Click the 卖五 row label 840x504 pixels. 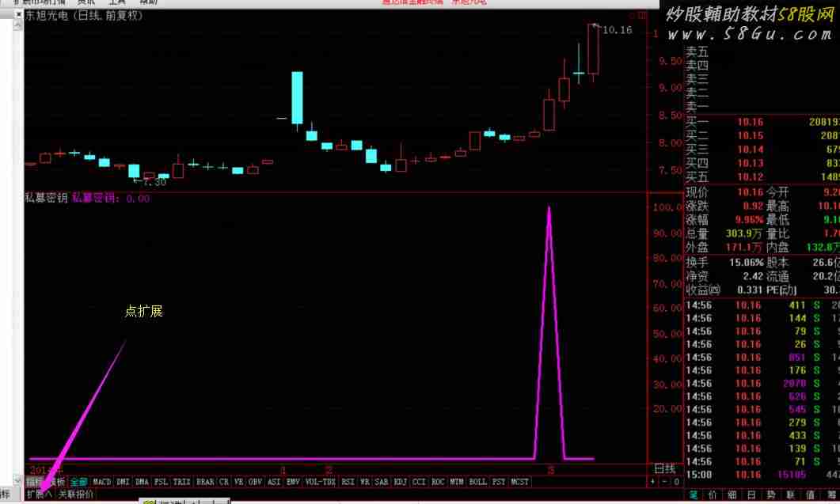[697, 52]
